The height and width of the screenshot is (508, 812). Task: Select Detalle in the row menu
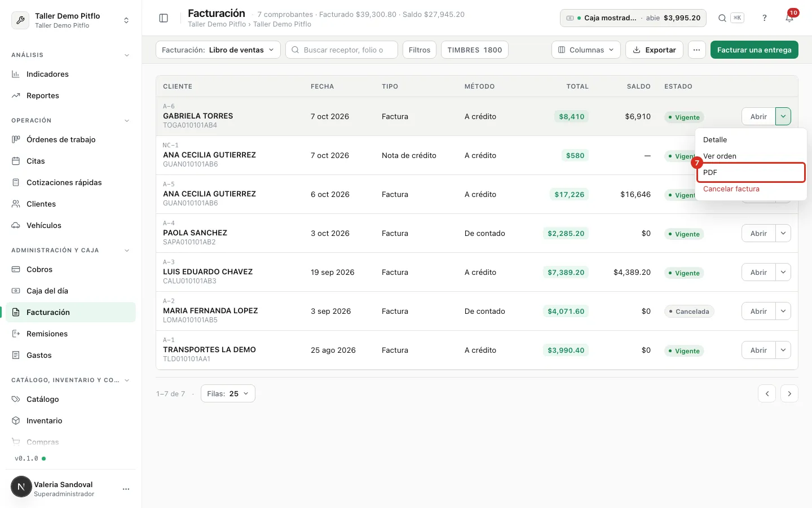(x=751, y=139)
